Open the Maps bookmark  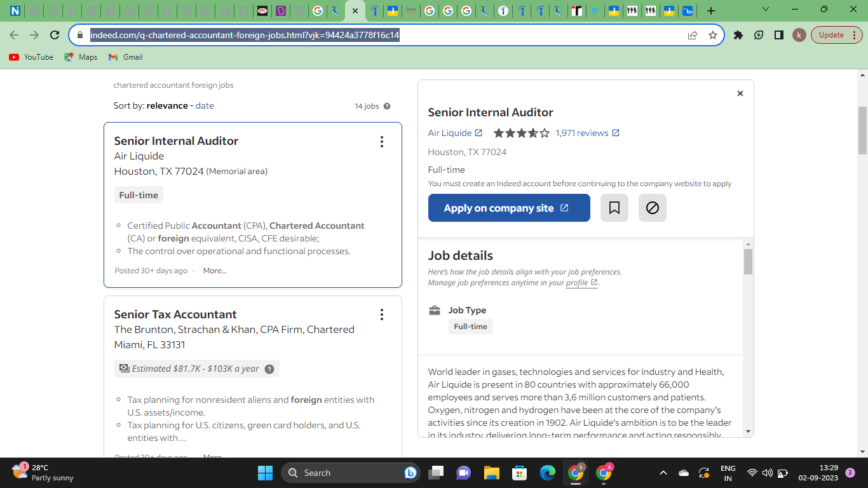tap(81, 57)
